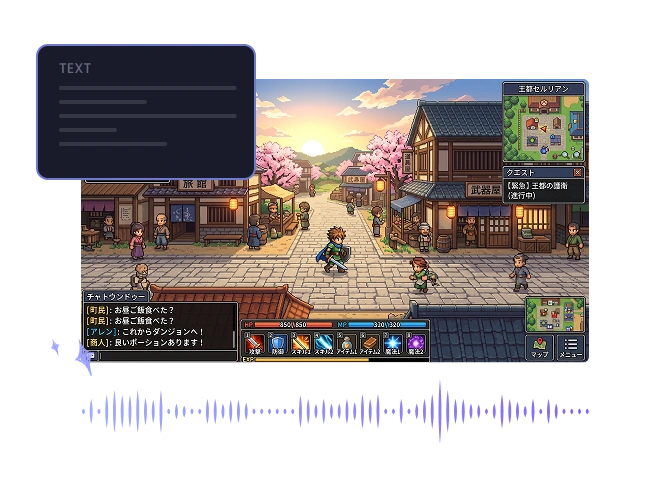The width and height of the screenshot is (670, 500).
Task: Click the 商人 chat line about potions
Action: pyautogui.click(x=144, y=342)
